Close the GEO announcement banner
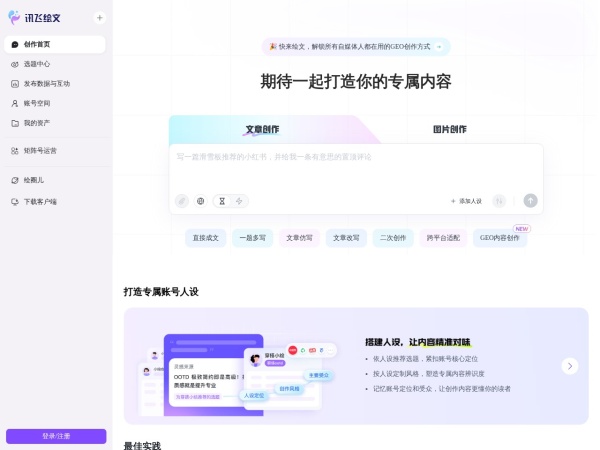Image resolution: width=600 pixels, height=450 pixels. pyautogui.click(x=438, y=46)
